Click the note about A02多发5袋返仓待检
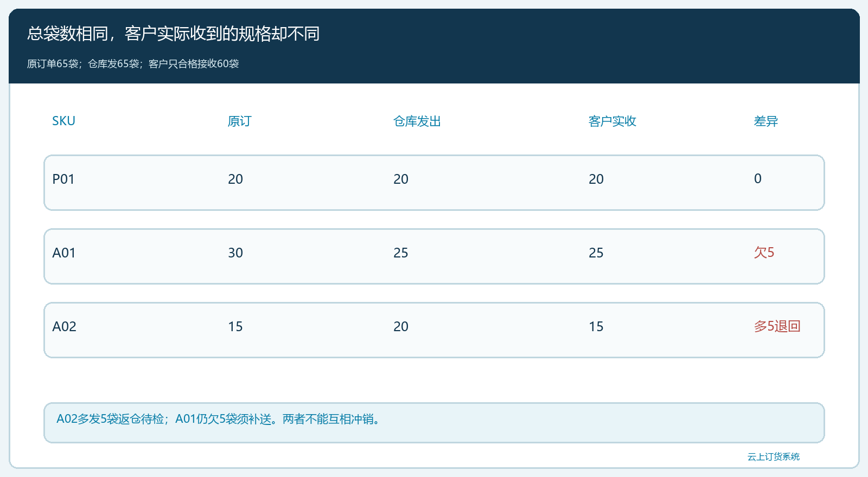 [434, 423]
